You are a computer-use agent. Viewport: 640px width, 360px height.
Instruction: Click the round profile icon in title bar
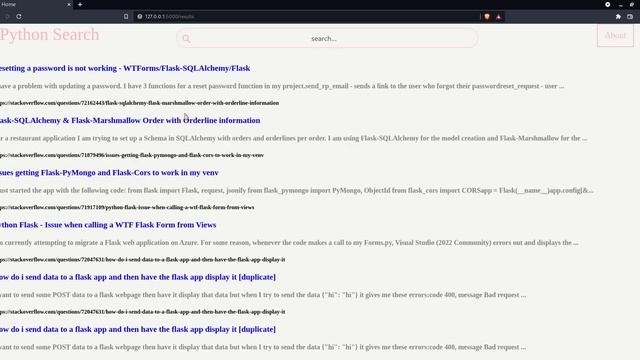point(607,4)
